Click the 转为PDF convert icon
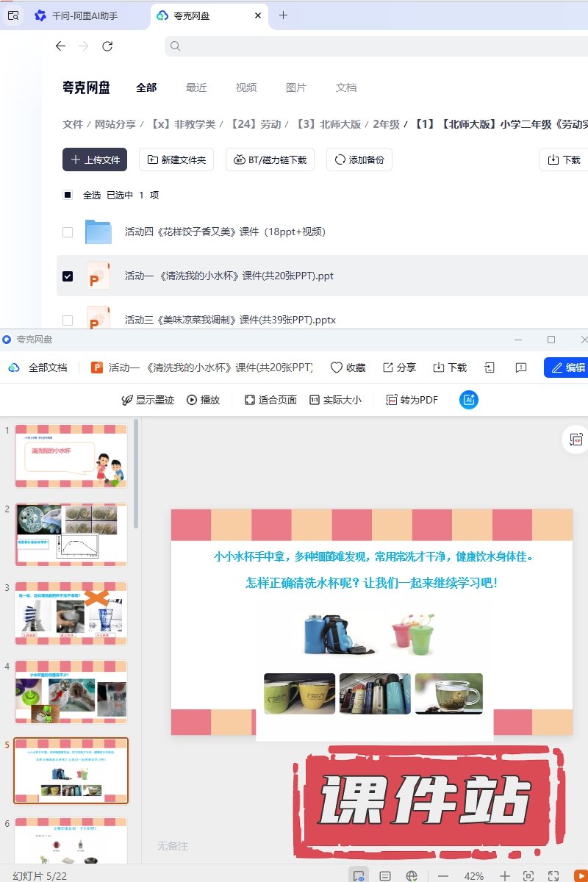The image size is (588, 882). [x=392, y=400]
